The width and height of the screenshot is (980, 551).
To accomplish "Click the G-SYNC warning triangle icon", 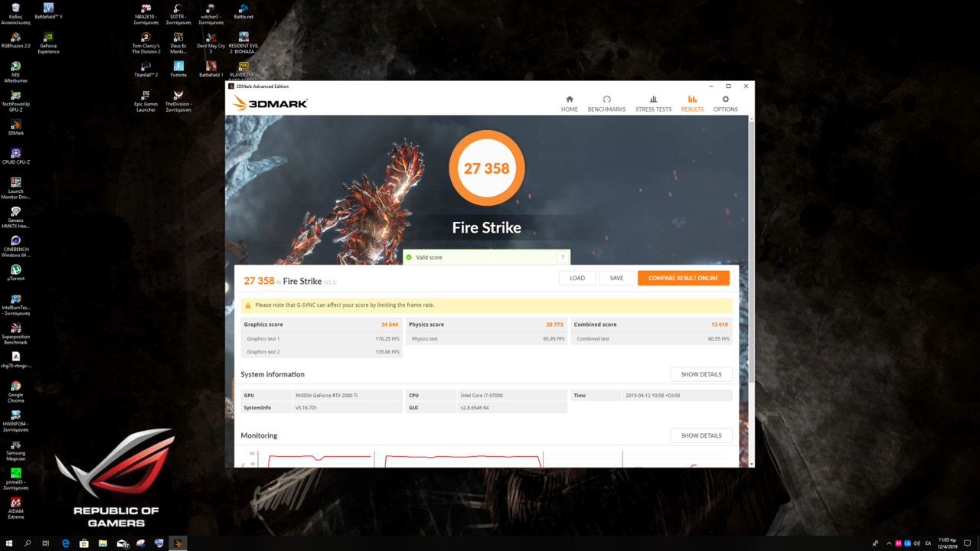I will 248,305.
